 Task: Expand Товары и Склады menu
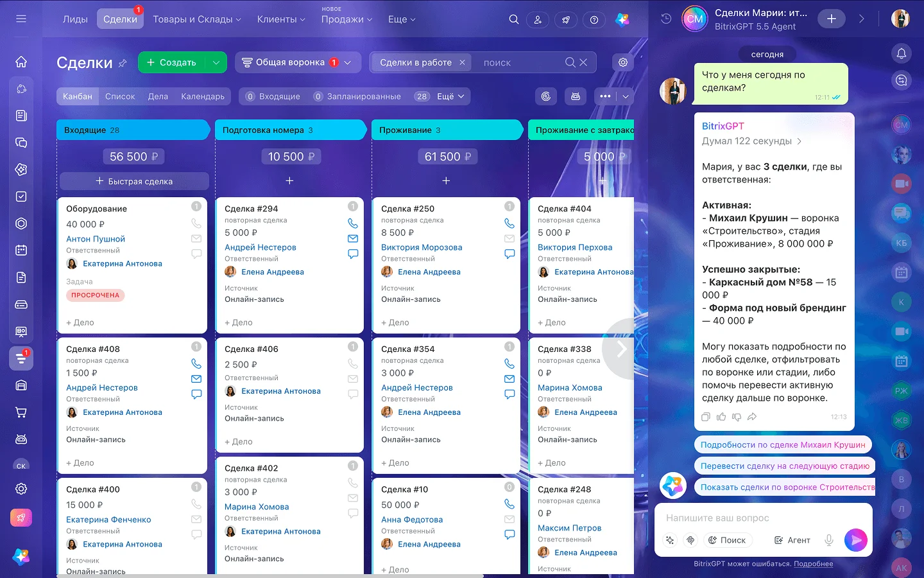click(x=197, y=19)
